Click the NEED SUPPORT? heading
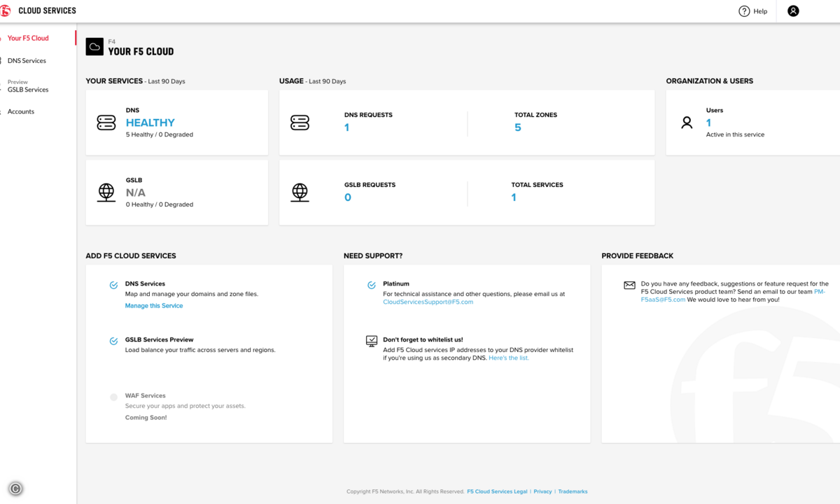The height and width of the screenshot is (504, 840). (x=373, y=256)
